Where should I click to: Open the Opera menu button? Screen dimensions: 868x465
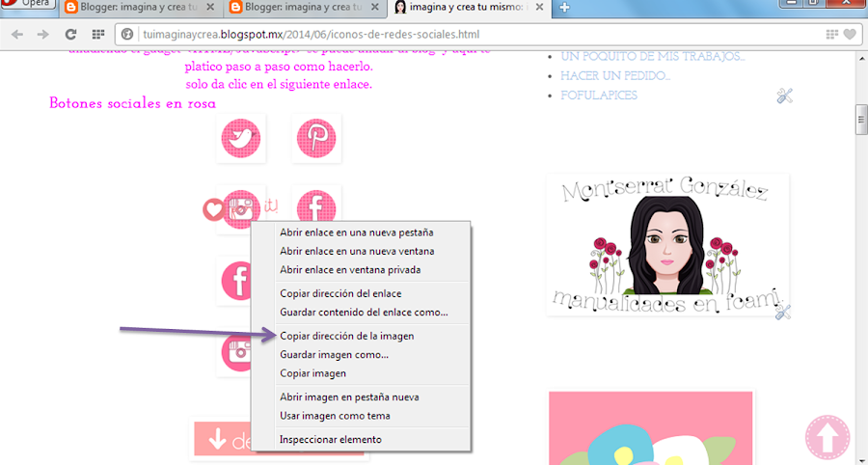pos(29,4)
